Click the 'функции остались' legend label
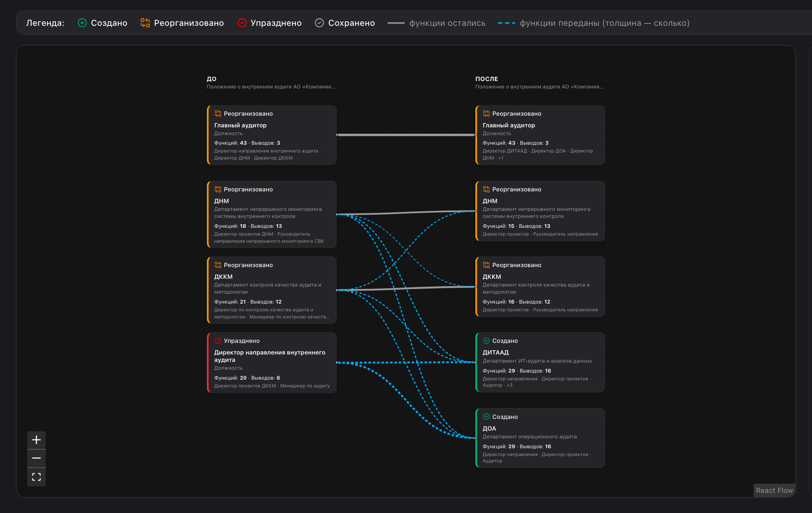The image size is (812, 513). (x=447, y=23)
